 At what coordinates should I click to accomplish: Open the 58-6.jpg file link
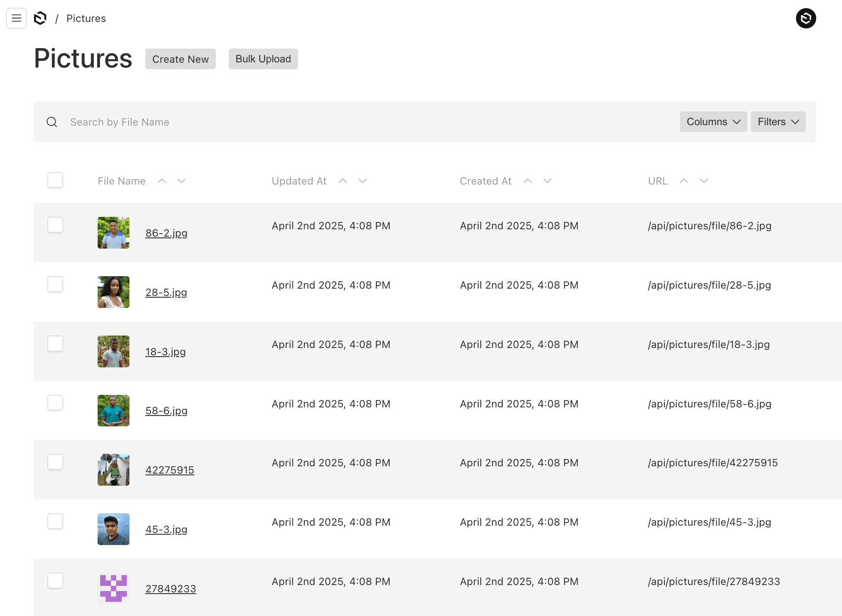click(166, 411)
